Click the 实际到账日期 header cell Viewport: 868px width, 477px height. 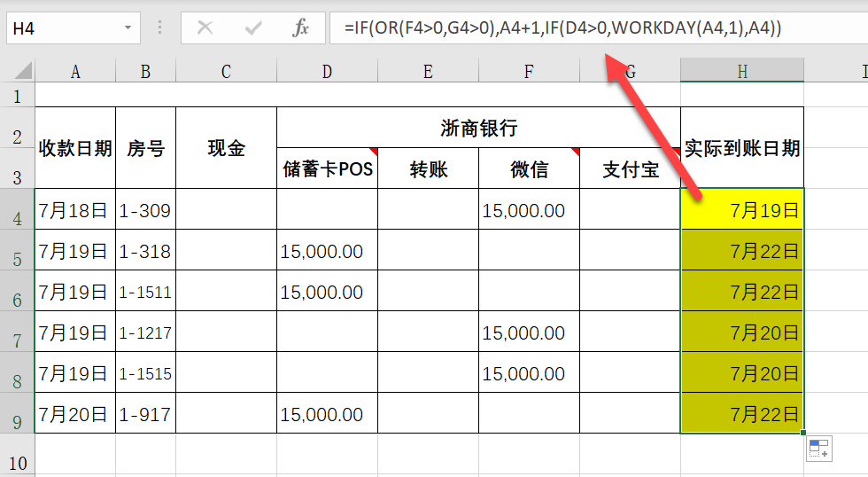click(742, 148)
